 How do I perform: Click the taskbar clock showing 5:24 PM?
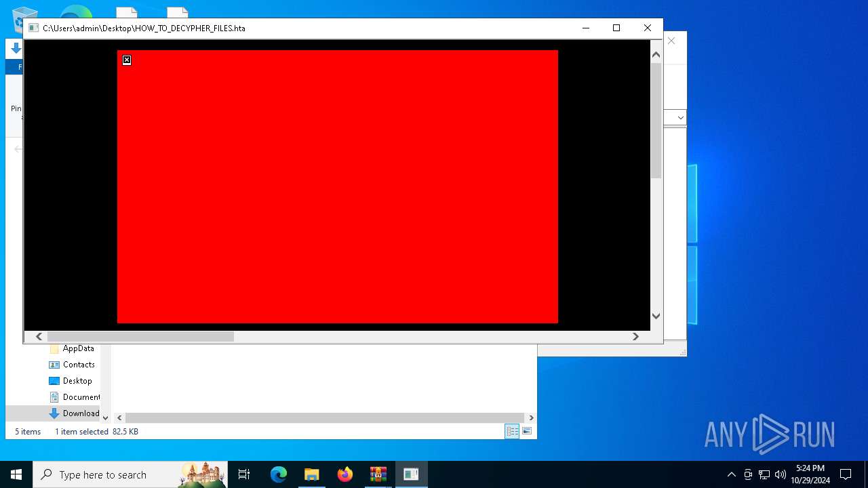click(810, 474)
